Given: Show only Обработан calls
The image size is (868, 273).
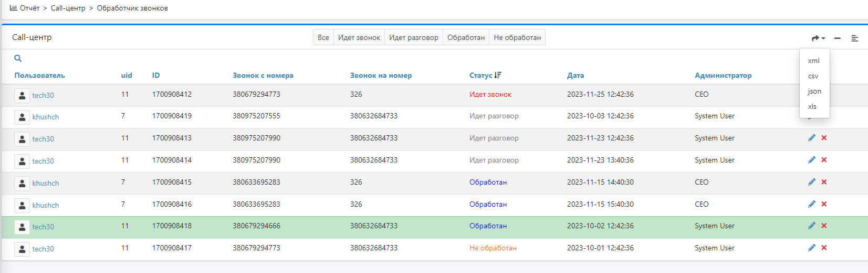Looking at the screenshot, I should 466,37.
